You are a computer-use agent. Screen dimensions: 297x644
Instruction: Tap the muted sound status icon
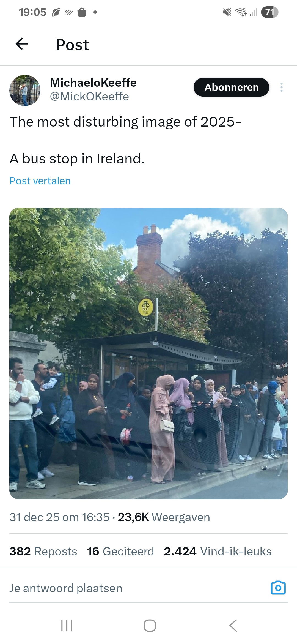tap(227, 12)
